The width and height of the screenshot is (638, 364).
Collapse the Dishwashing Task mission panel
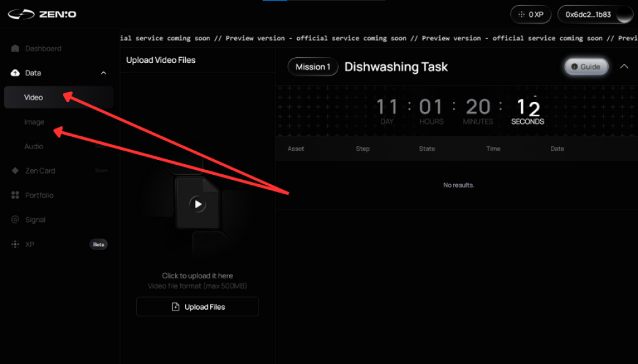pos(624,67)
